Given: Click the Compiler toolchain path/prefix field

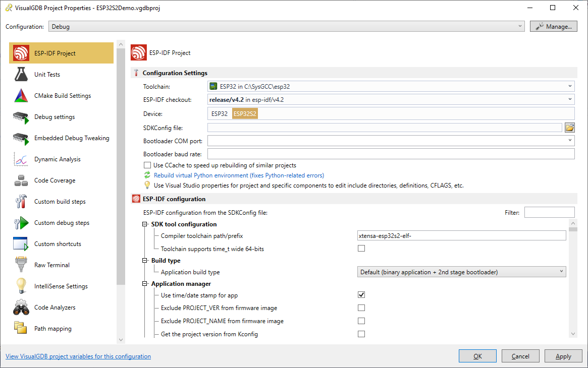Looking at the screenshot, I should point(462,235).
